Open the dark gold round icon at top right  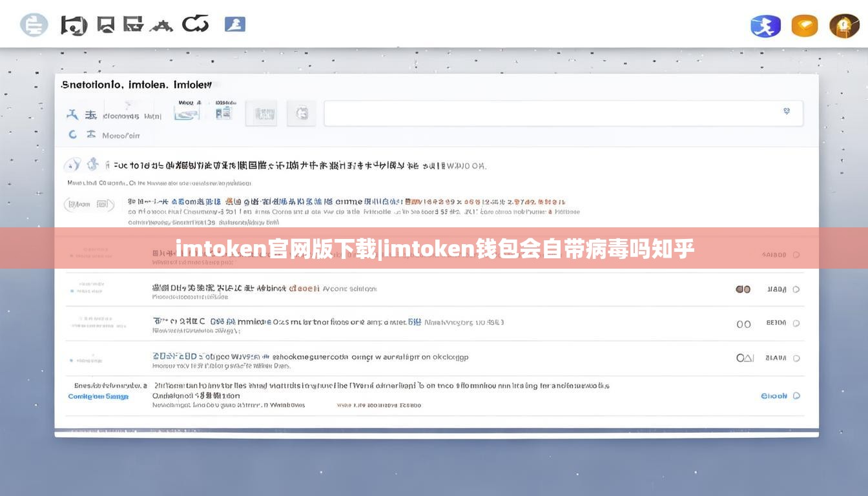(844, 26)
